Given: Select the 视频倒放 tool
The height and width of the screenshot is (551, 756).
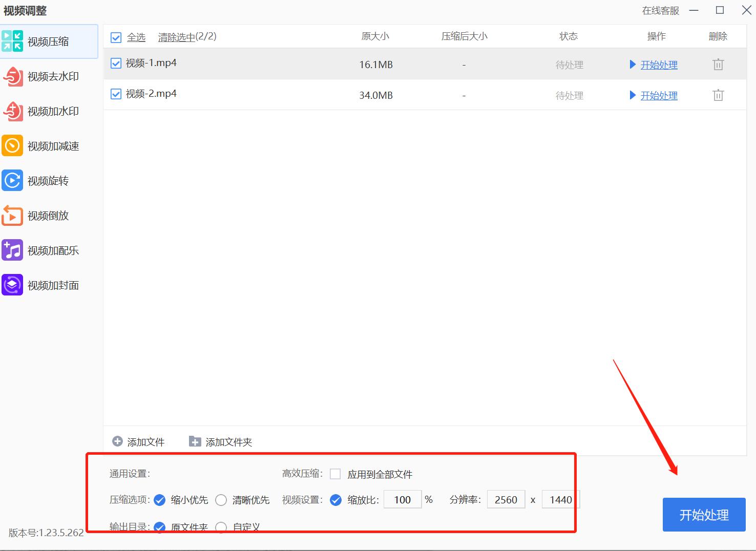Looking at the screenshot, I should click(x=48, y=215).
